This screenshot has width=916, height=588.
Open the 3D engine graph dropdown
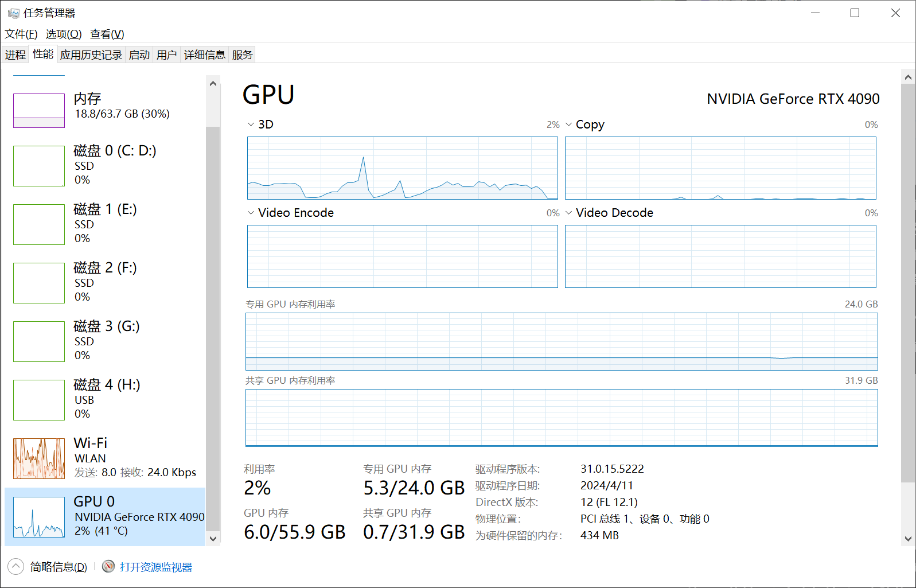pos(251,124)
